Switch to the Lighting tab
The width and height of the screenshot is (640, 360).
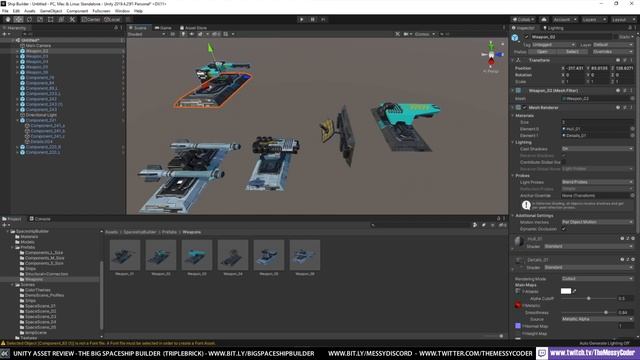[x=553, y=28]
